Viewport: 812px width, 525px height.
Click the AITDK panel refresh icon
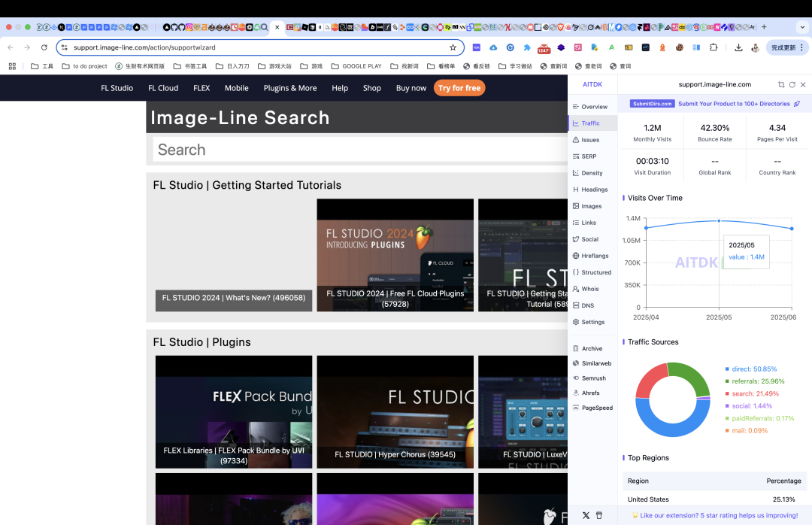792,84
